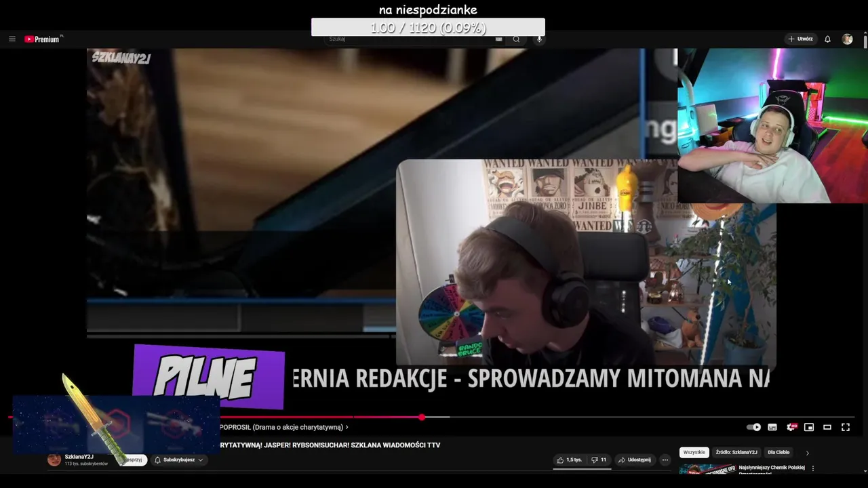
Task: Click the streamer webcam overlay
Action: click(772, 125)
